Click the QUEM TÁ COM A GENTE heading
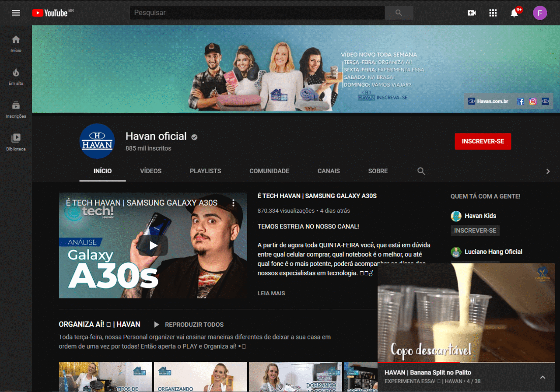The width and height of the screenshot is (560, 392). [486, 196]
